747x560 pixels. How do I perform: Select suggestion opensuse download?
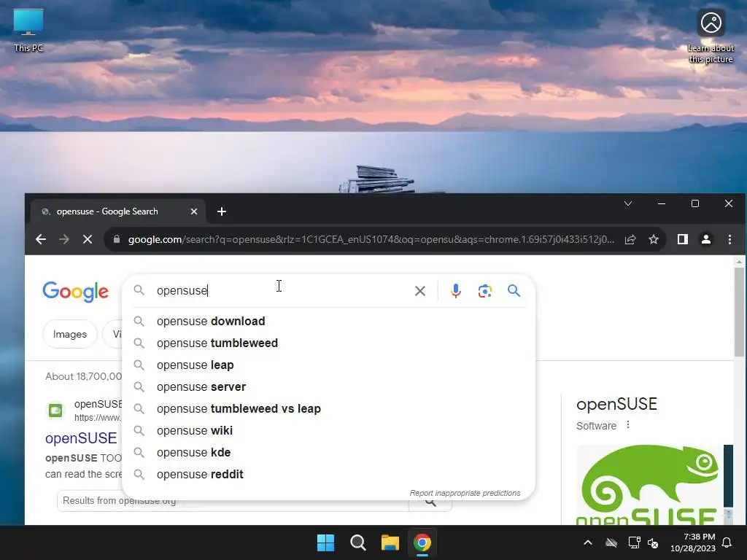coord(329,322)
